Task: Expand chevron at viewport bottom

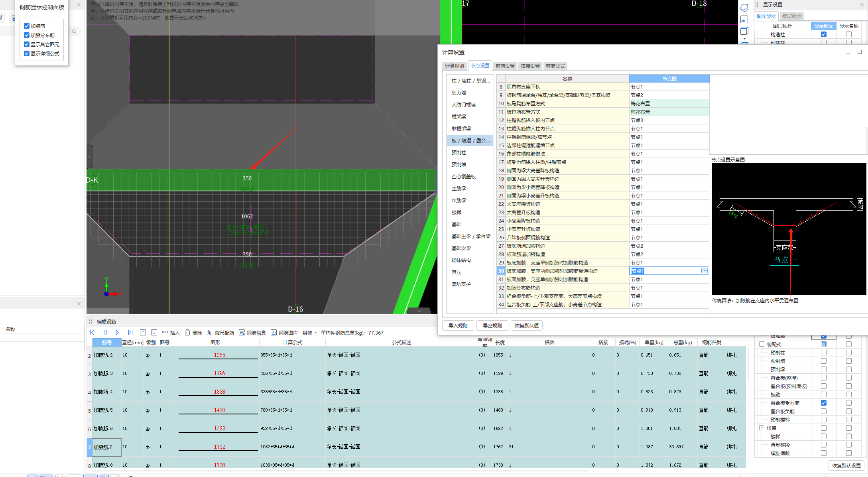Action: point(419,311)
